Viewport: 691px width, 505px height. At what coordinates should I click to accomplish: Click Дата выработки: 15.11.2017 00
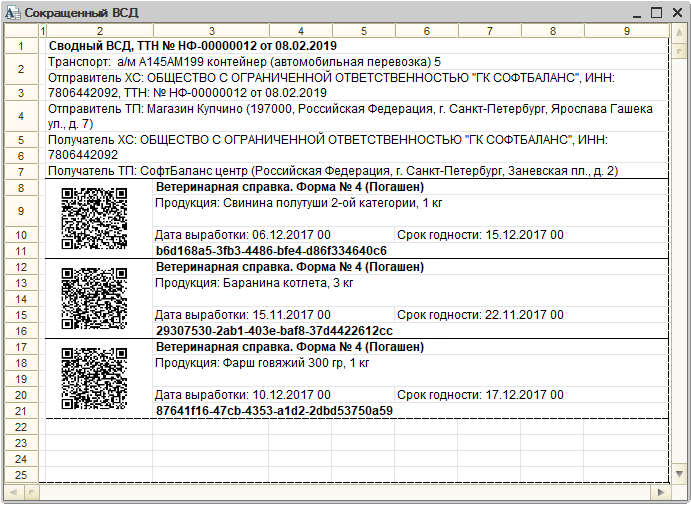[242, 315]
